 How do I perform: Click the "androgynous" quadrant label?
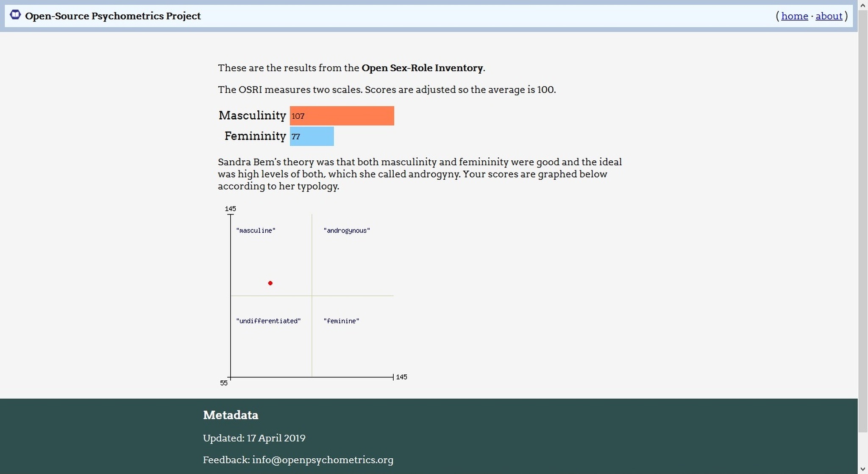point(347,231)
